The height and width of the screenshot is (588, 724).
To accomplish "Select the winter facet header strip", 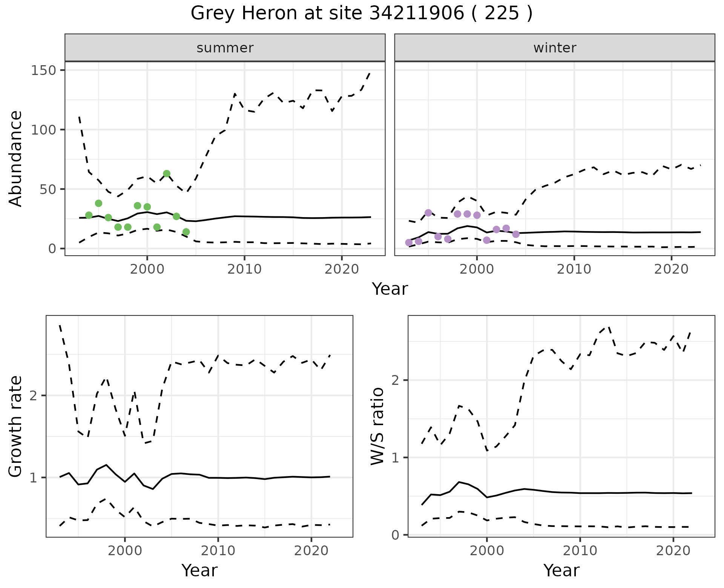I will pos(554,48).
